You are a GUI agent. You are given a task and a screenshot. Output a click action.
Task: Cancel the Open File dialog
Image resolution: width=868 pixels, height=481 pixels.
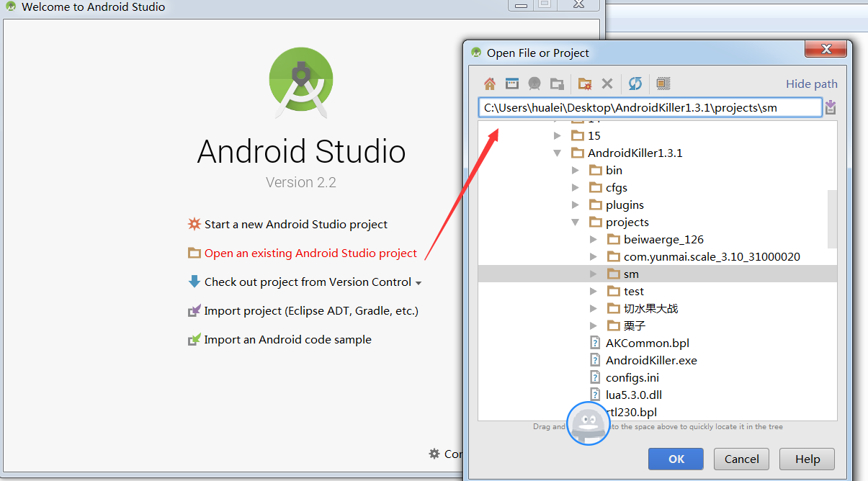coord(742,459)
